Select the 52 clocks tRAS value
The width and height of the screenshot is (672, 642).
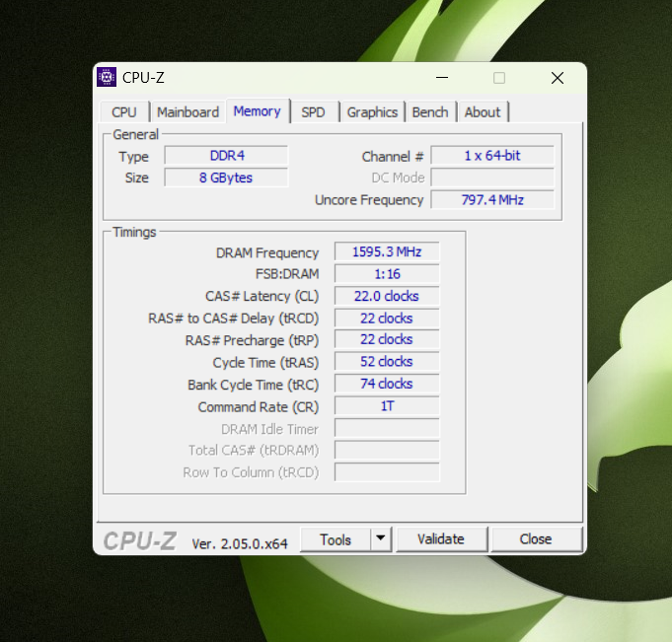coord(387,362)
